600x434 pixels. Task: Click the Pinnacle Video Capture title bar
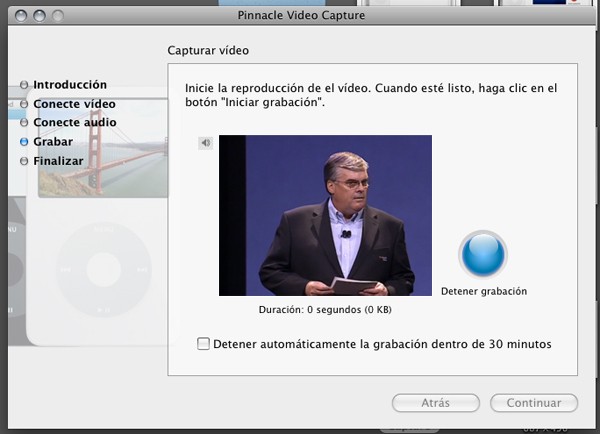[301, 15]
